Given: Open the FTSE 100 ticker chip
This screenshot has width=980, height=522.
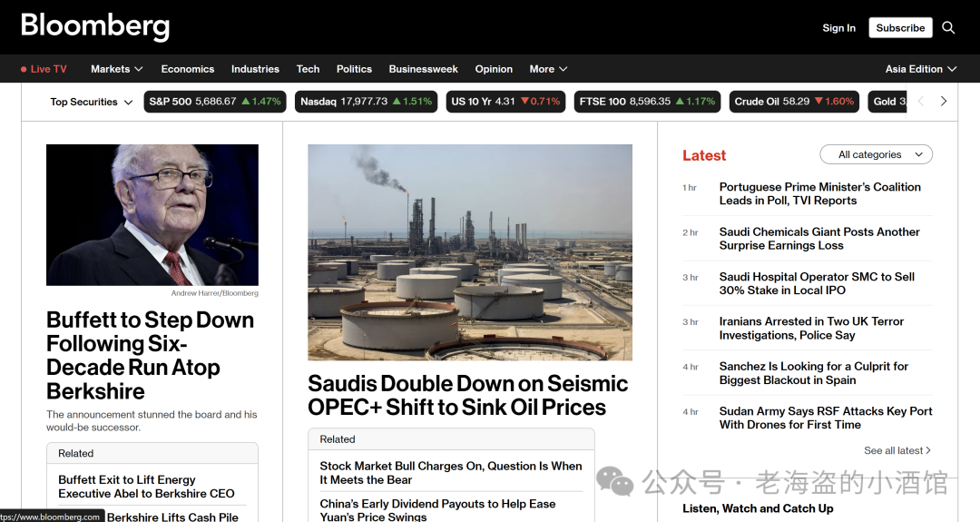Looking at the screenshot, I should (647, 102).
